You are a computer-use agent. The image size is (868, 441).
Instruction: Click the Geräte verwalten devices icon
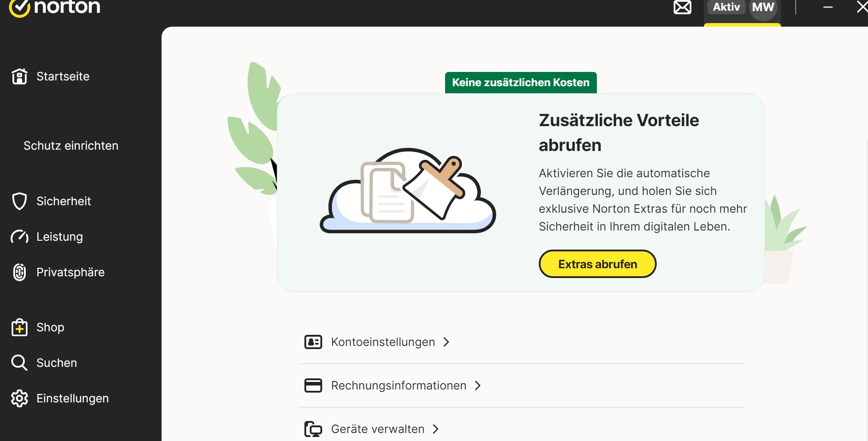pos(313,429)
